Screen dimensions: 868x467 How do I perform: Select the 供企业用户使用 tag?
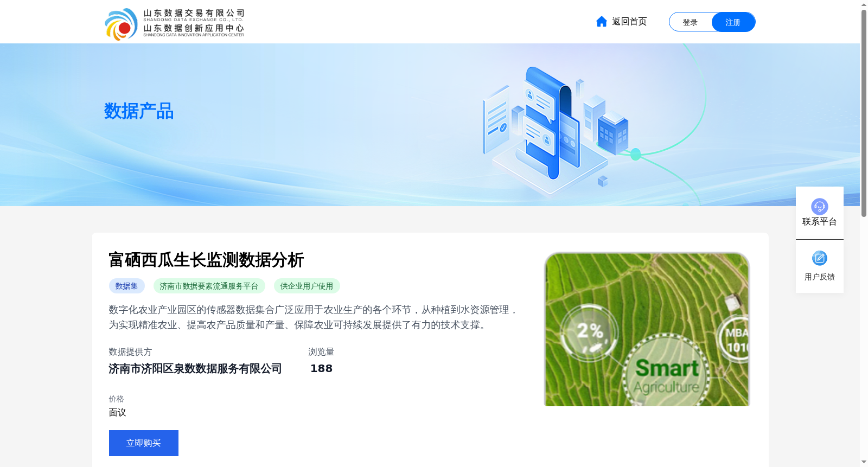pyautogui.click(x=307, y=286)
